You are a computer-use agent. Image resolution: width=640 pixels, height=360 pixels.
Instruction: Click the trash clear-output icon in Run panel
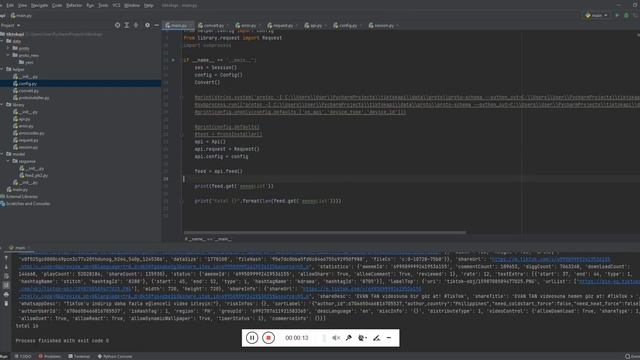point(6,304)
